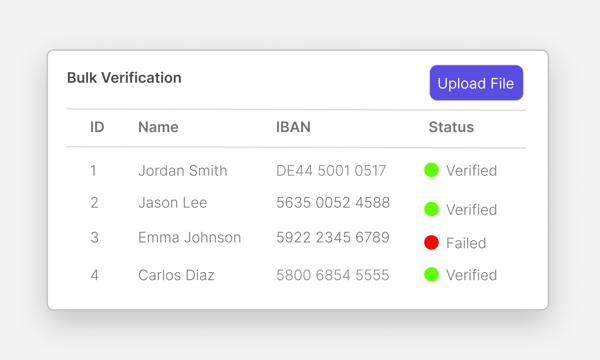This screenshot has height=360, width=600.
Task: Click ID number 1 in Jordan Smith row
Action: [93, 171]
